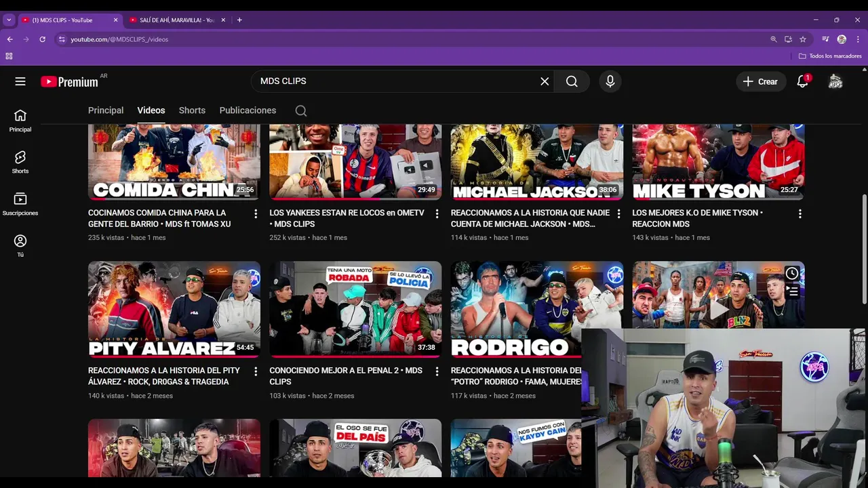Go to Principal in the sidebar

pos(20,121)
